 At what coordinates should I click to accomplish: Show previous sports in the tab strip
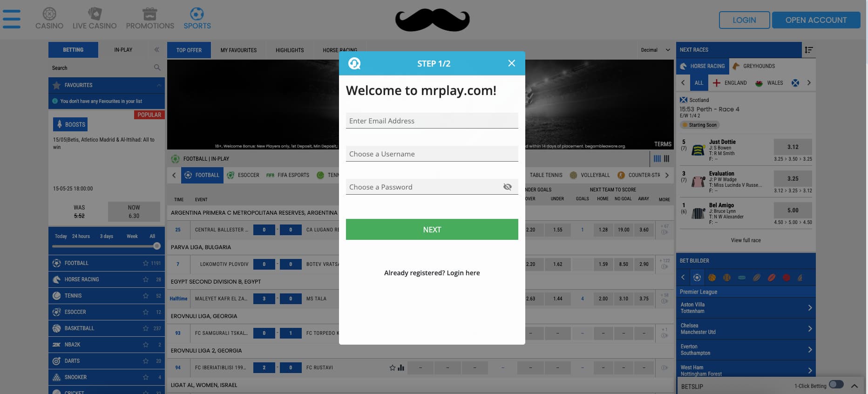pos(174,175)
